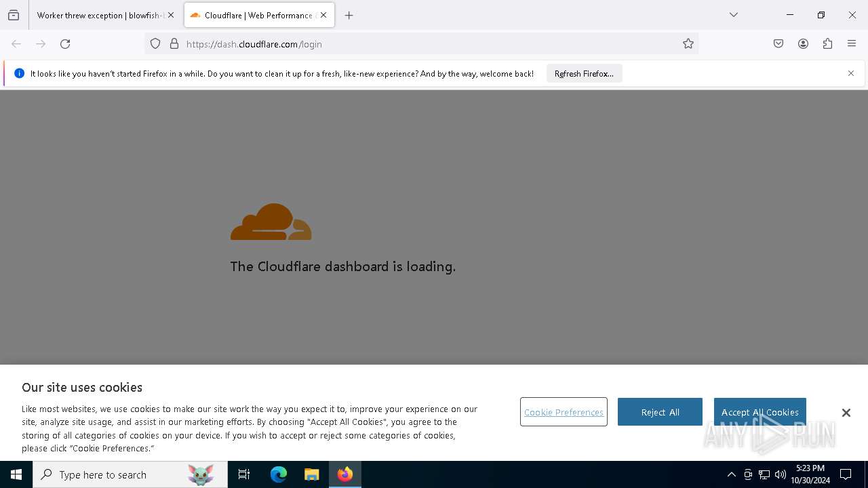Open Task View on taskbar
Viewport: 868px width, 488px height.
click(244, 474)
